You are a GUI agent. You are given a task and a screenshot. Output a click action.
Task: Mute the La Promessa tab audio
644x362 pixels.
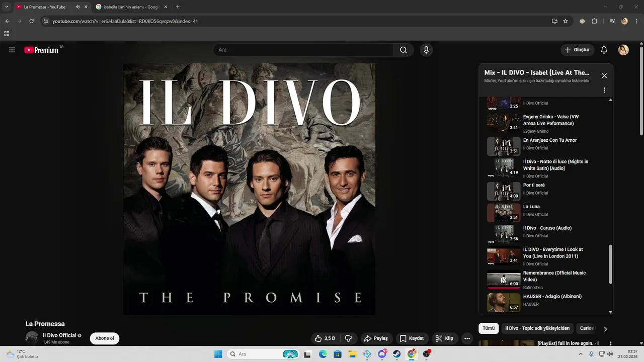[77, 7]
